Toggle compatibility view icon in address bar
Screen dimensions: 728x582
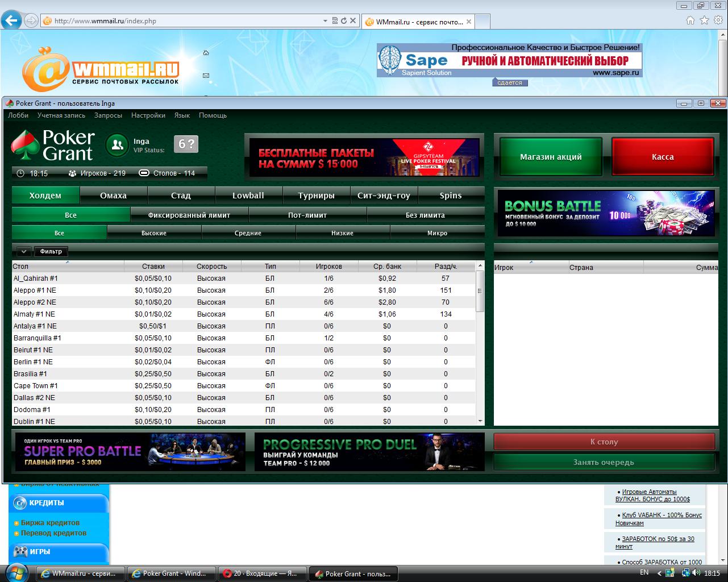[335, 21]
